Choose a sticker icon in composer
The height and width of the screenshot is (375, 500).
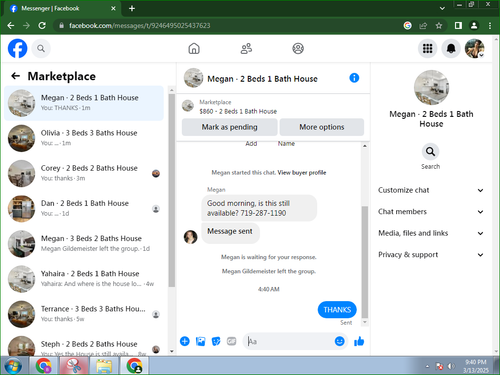click(216, 341)
